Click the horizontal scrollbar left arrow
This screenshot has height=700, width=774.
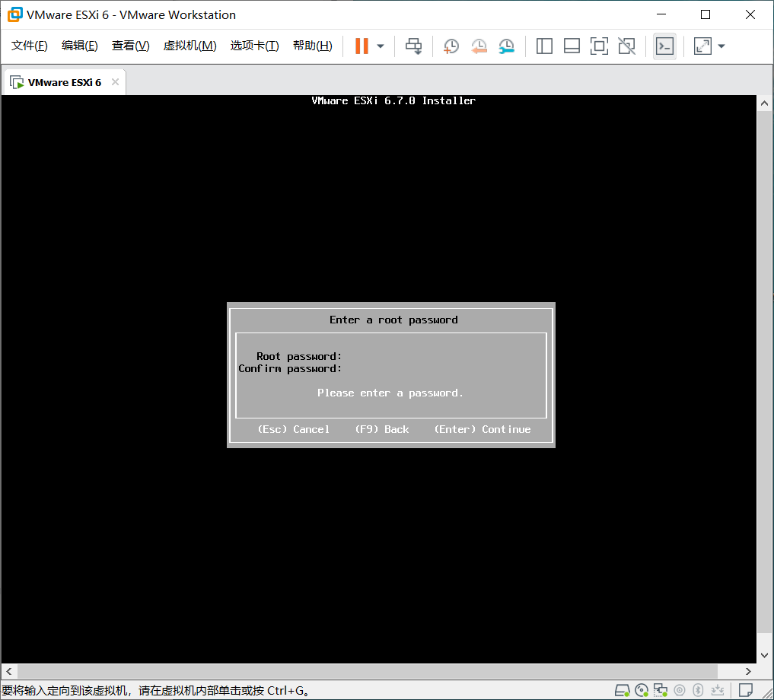click(x=9, y=671)
